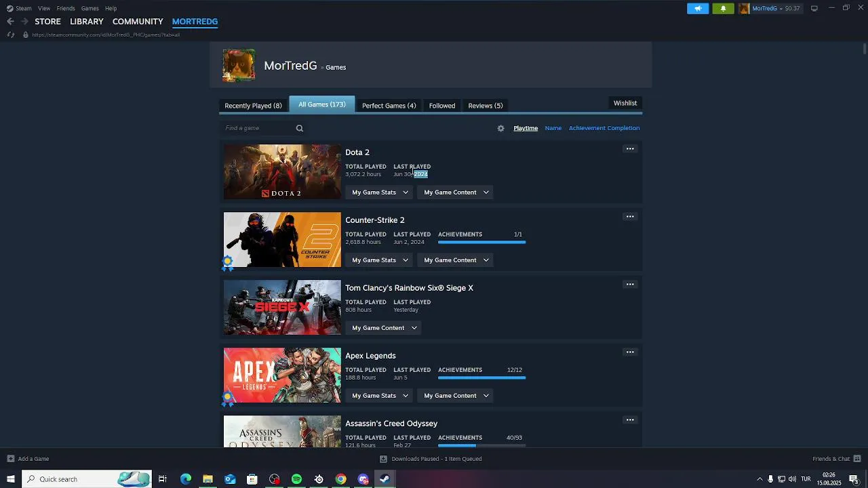
Task: Open the Friends menu
Action: tap(66, 8)
